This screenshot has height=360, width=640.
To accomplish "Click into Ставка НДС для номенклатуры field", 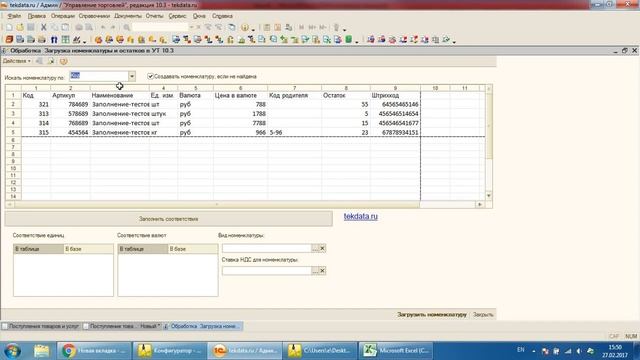I will tap(267, 271).
